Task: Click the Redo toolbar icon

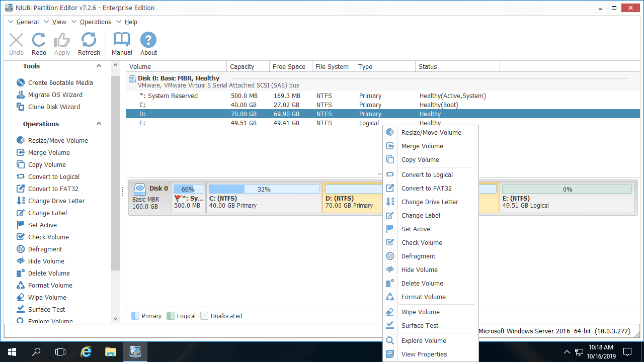Action: point(39,44)
